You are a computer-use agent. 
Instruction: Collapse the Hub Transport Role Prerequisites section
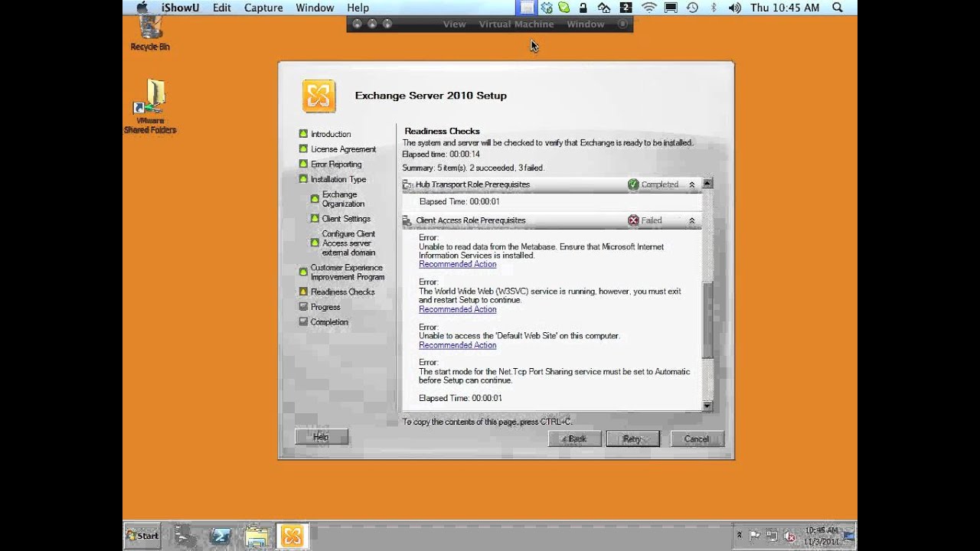point(692,184)
